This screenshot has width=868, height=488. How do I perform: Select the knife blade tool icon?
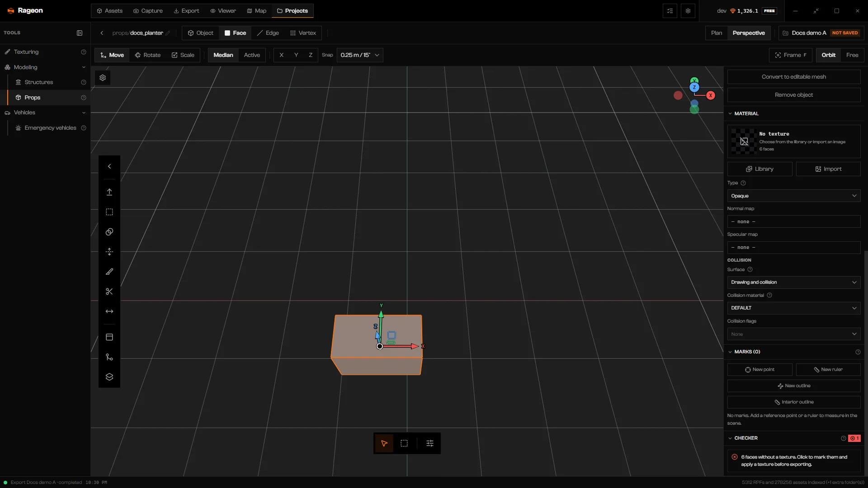click(109, 272)
